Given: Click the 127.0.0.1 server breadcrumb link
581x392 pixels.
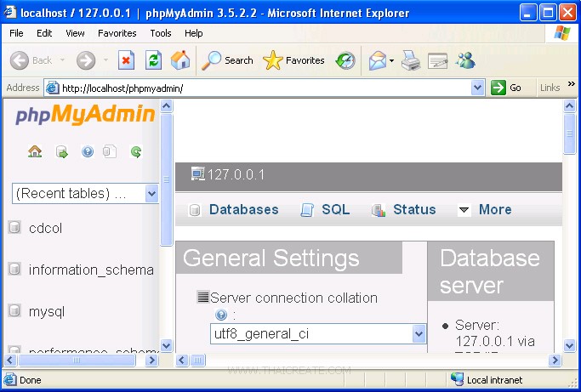Looking at the screenshot, I should point(236,174).
